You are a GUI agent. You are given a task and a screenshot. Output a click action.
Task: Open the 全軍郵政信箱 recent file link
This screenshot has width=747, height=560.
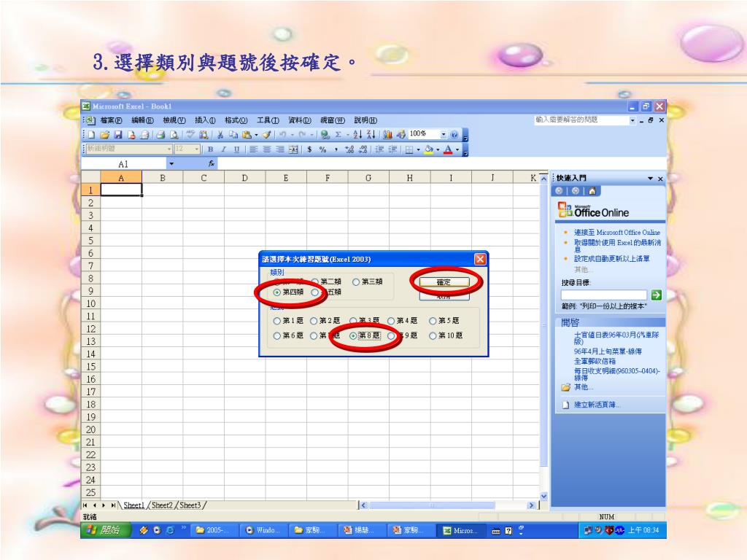[595, 361]
